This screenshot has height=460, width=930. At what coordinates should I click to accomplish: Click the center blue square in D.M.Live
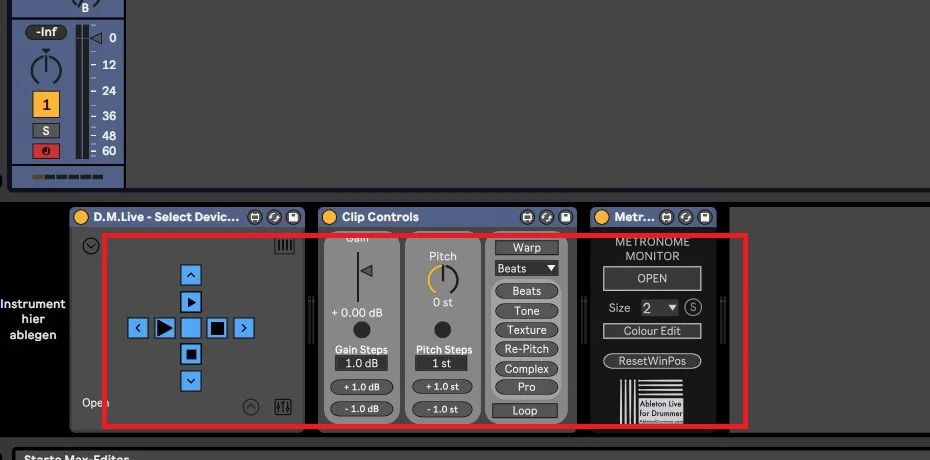coord(190,328)
